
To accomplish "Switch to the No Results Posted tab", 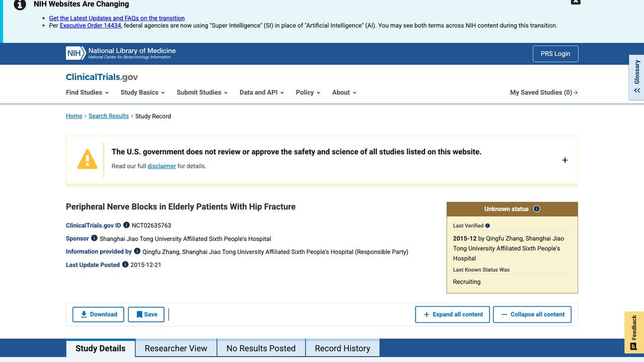I will (261, 348).
